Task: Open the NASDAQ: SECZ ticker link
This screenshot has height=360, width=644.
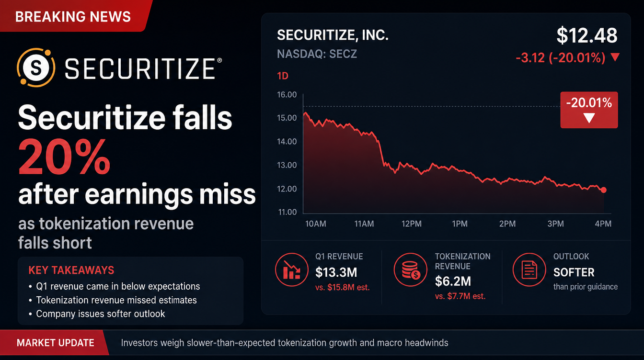Action: 317,54
